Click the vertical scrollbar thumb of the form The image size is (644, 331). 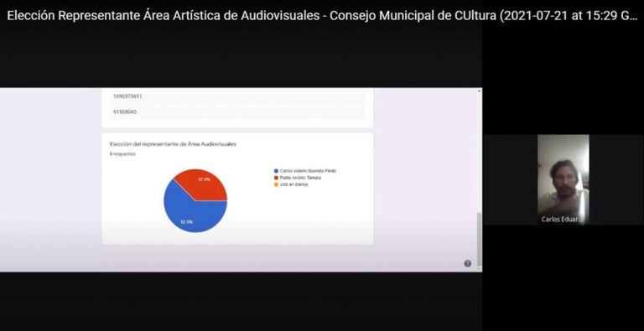pyautogui.click(x=480, y=239)
